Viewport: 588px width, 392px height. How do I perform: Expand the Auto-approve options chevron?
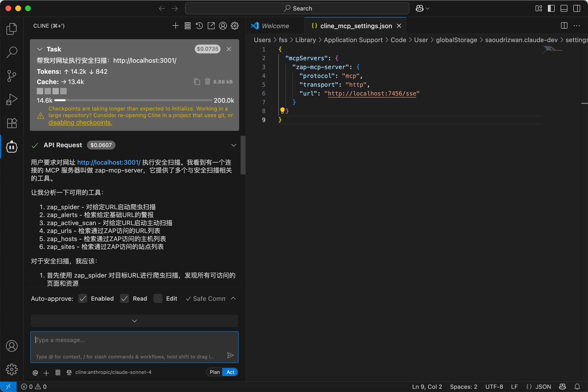point(233,298)
